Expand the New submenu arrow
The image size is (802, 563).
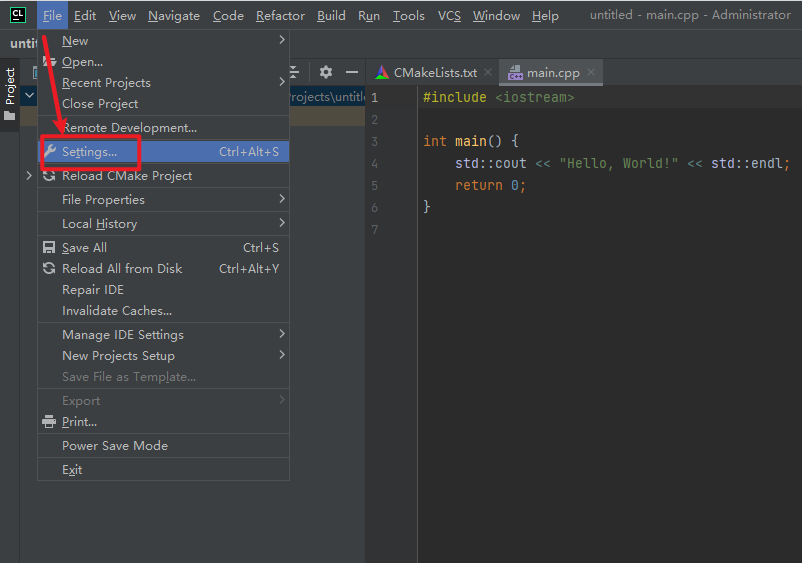282,40
